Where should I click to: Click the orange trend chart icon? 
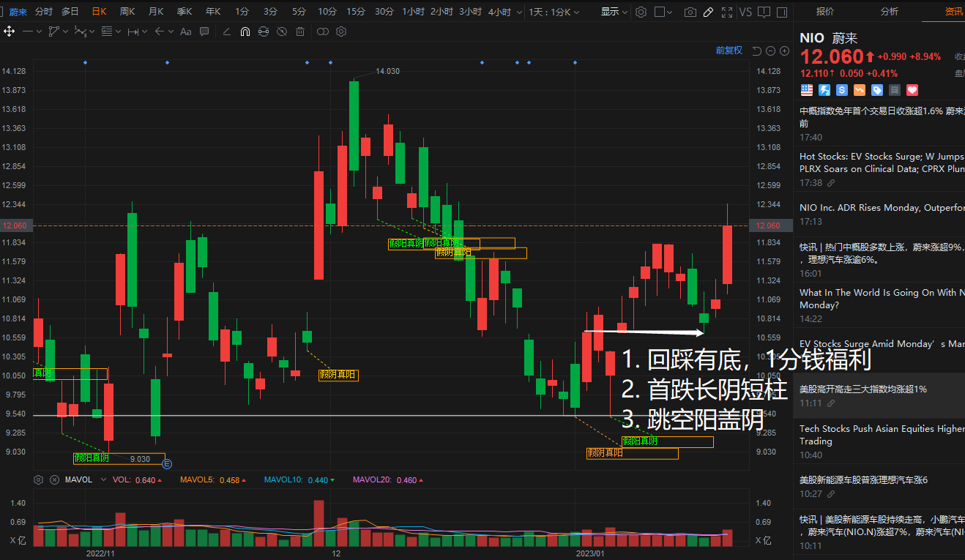860,90
